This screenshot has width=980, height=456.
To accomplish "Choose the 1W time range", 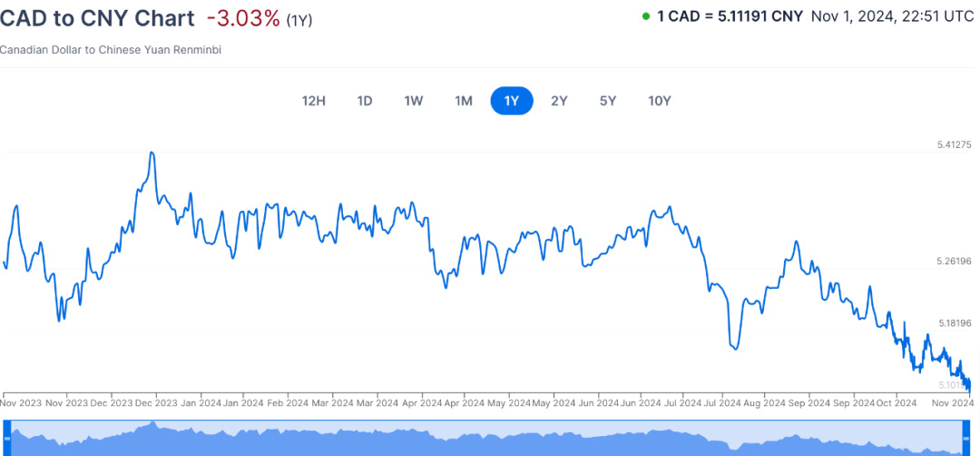I will tap(414, 101).
